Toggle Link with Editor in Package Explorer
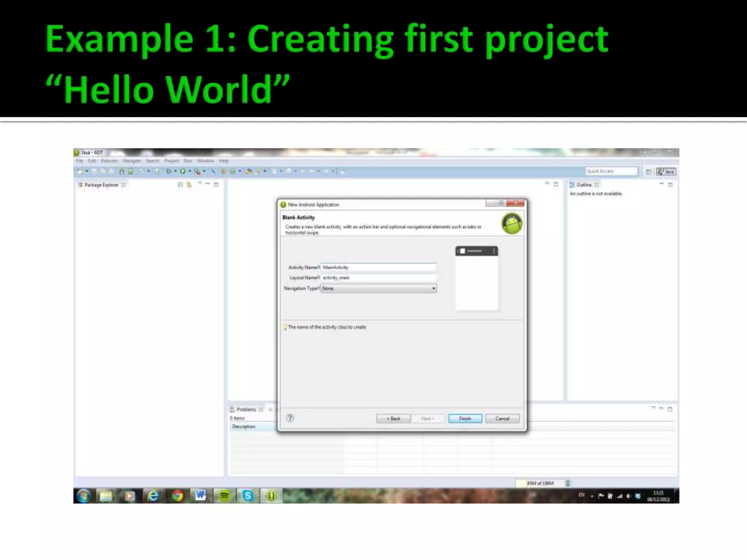This screenshot has height=560, width=747. click(x=189, y=185)
